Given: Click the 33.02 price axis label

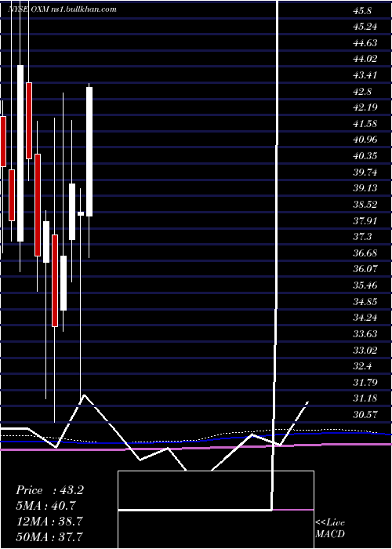Looking at the screenshot, I should click(365, 350).
